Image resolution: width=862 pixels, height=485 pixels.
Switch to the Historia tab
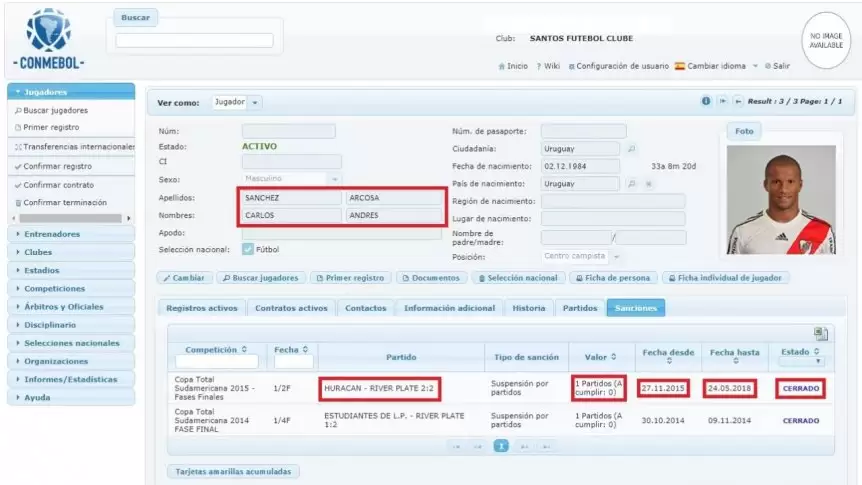(528, 308)
